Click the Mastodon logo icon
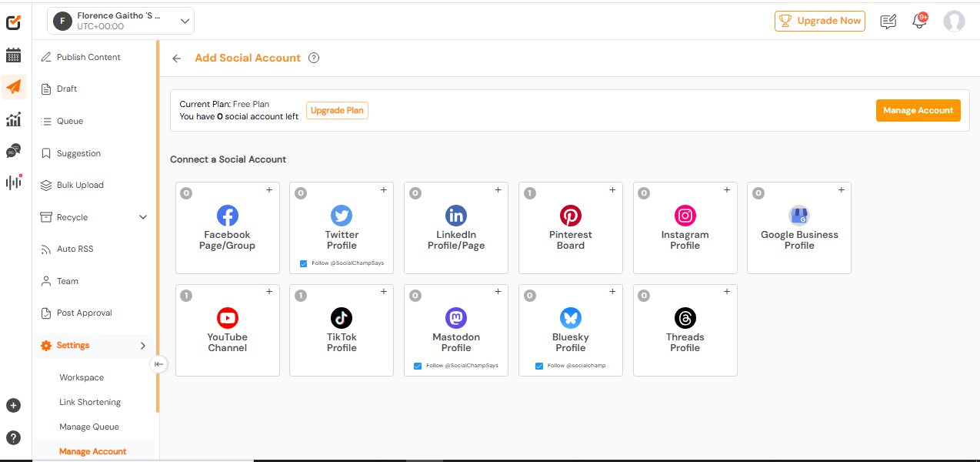This screenshot has width=980, height=462. pos(456,318)
